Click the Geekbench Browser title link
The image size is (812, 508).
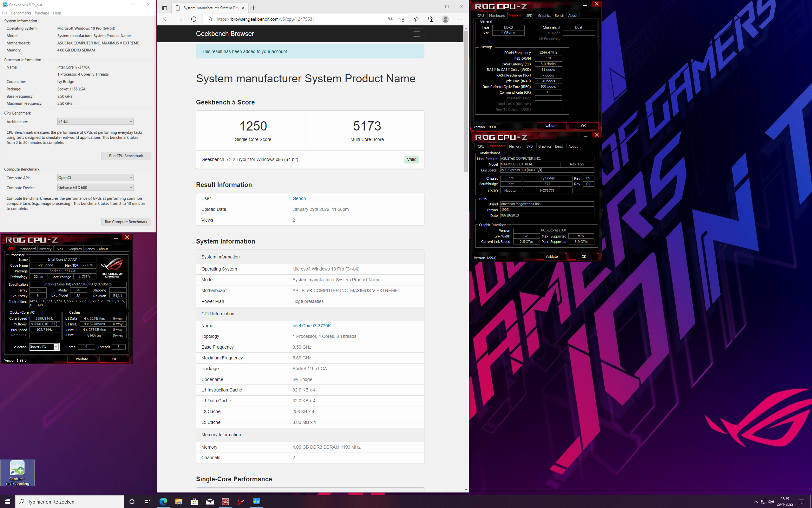click(x=225, y=34)
